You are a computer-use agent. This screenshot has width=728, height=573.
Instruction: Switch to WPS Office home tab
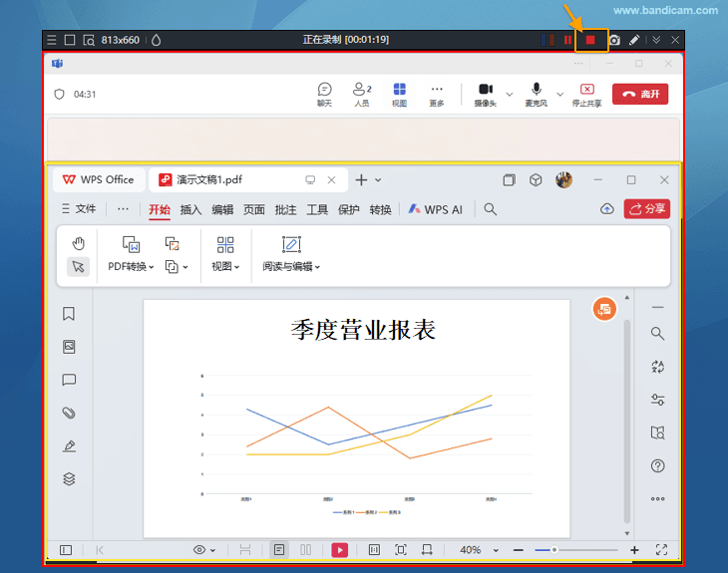coord(99,179)
